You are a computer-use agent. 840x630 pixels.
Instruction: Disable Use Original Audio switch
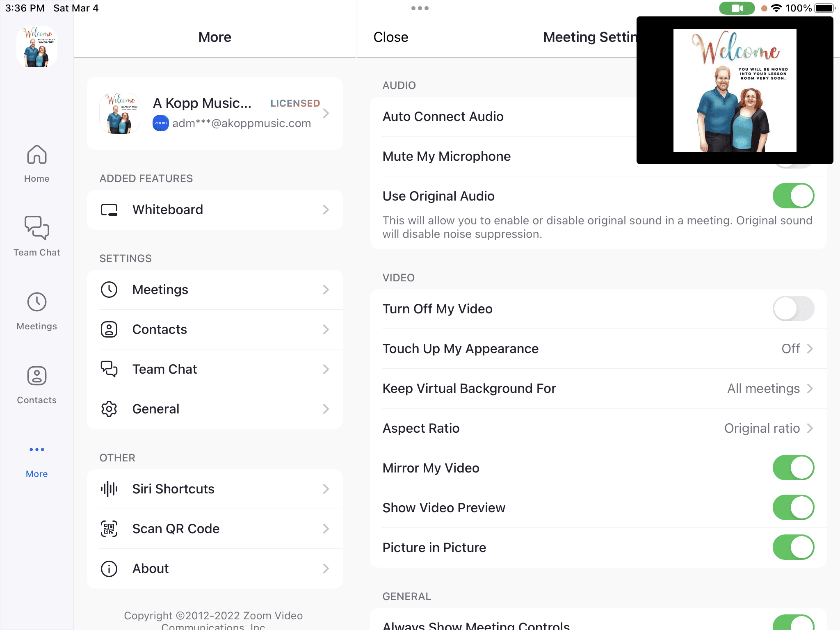(x=793, y=196)
